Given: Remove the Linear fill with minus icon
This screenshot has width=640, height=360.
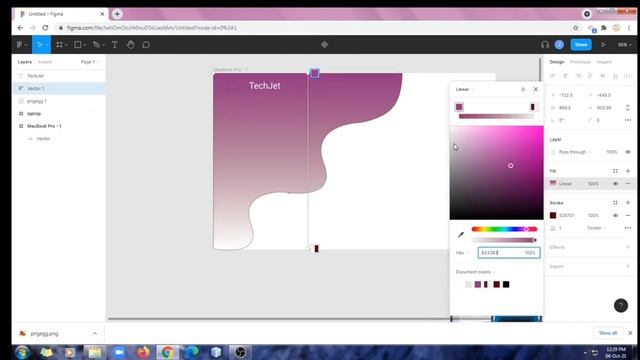Looking at the screenshot, I should point(628,184).
